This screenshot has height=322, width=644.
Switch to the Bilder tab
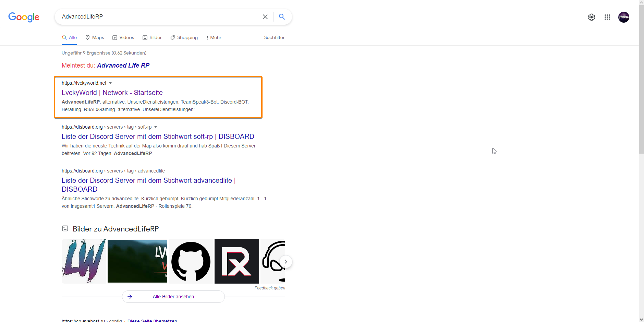pos(152,38)
